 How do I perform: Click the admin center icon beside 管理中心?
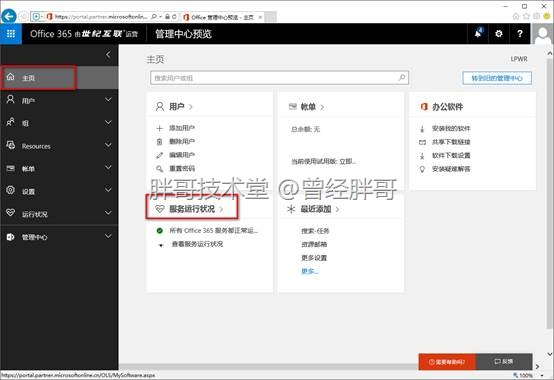coord(11,237)
